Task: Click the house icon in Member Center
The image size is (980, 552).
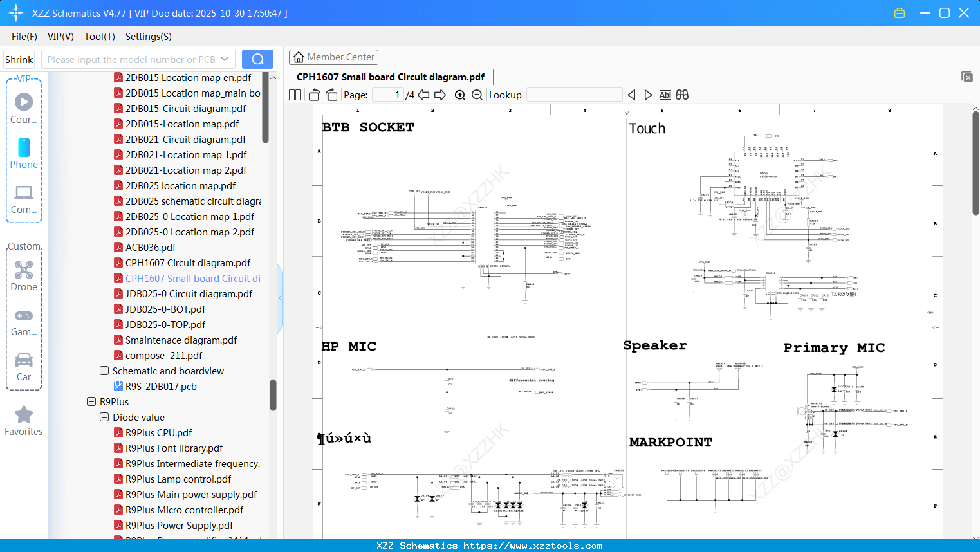Action: pos(299,57)
